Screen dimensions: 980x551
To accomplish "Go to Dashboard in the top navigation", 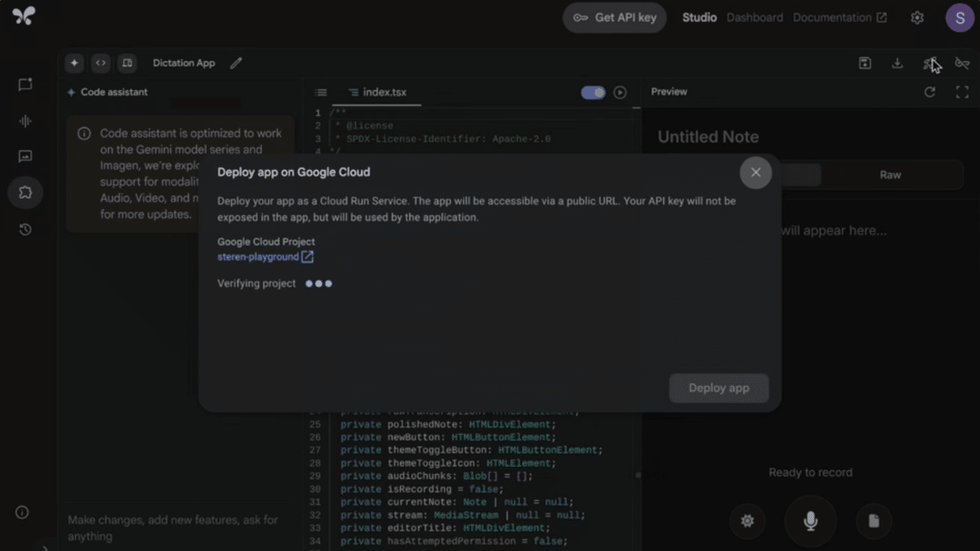I will tap(755, 16).
